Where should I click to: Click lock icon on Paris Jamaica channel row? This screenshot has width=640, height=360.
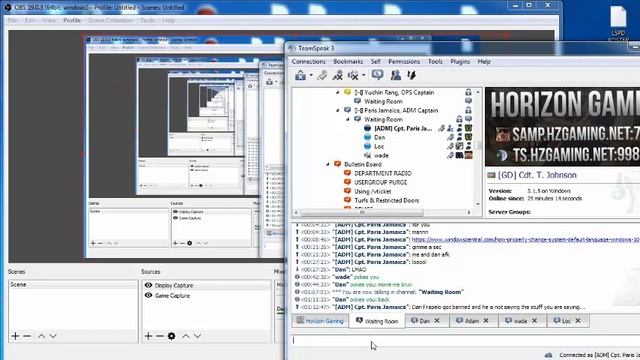pos(468,110)
